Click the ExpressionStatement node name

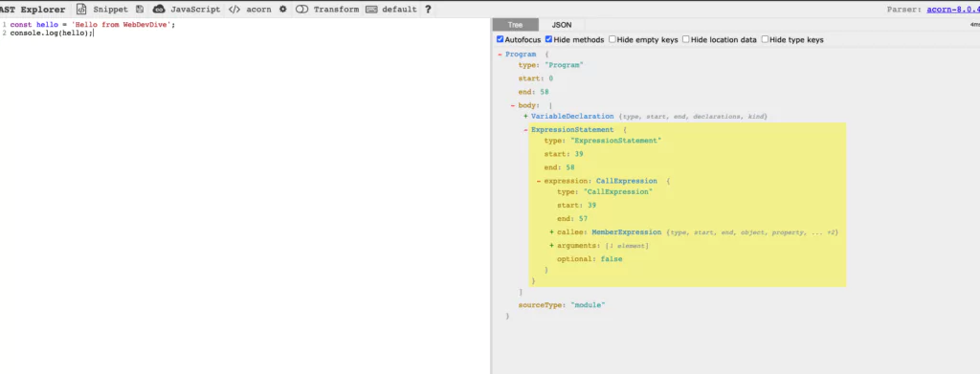(x=572, y=129)
